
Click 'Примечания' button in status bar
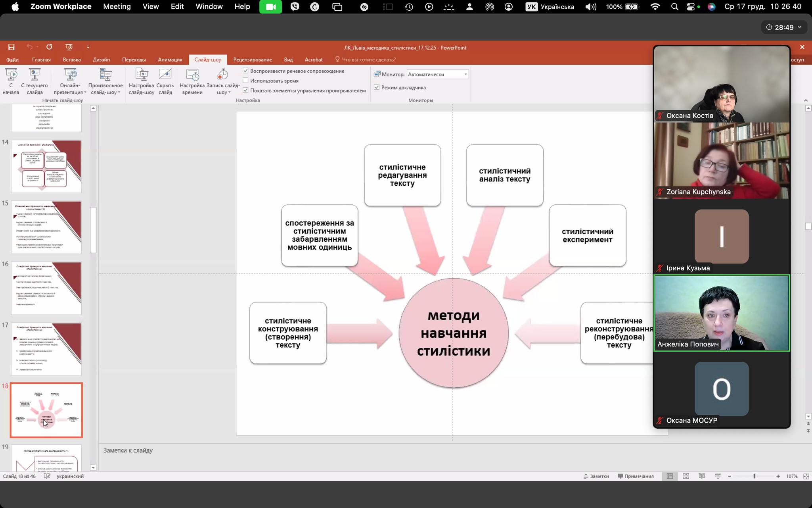(x=636, y=476)
